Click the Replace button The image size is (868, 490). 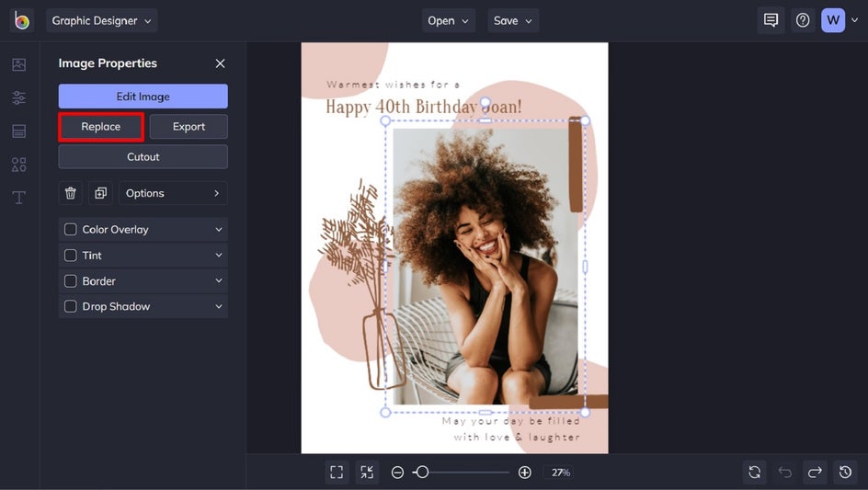coord(101,127)
